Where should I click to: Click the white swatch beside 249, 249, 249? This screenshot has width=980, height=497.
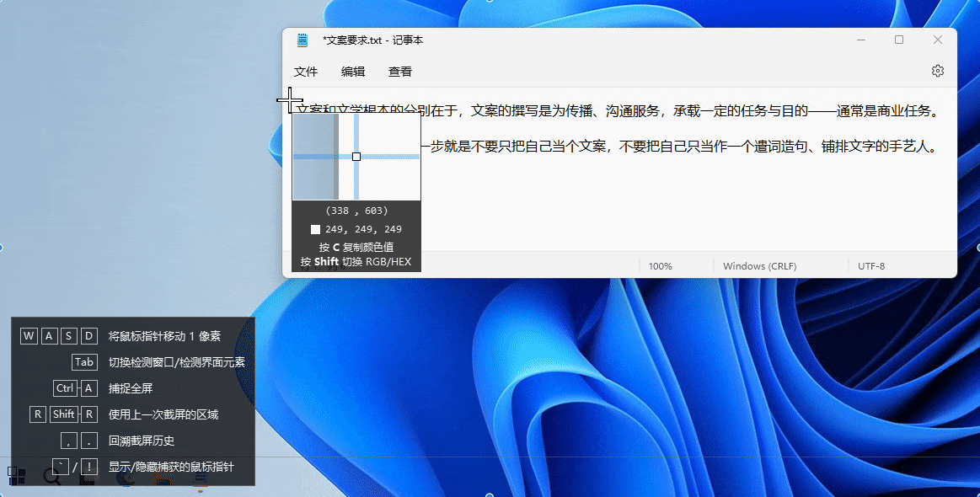[315, 229]
